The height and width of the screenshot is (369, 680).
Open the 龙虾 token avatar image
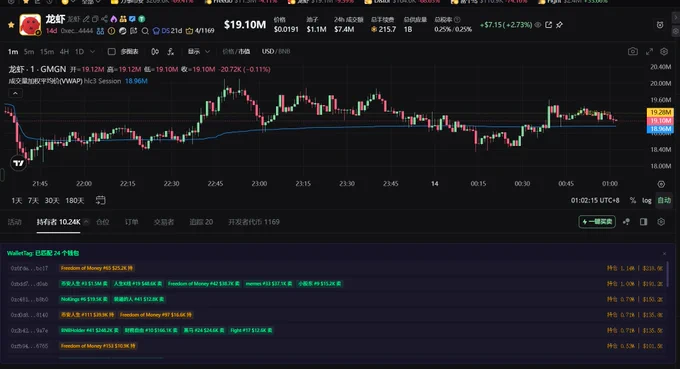point(30,25)
